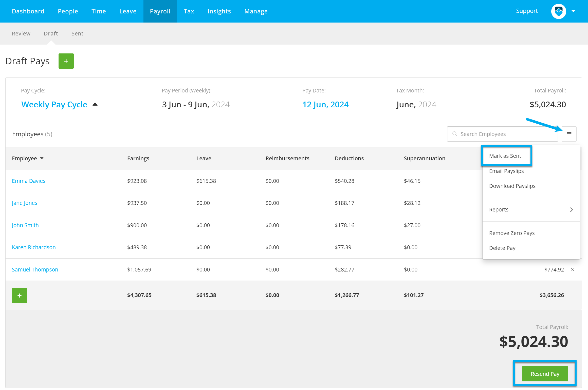Open the Tax menu
The image size is (588, 390).
[189, 11]
